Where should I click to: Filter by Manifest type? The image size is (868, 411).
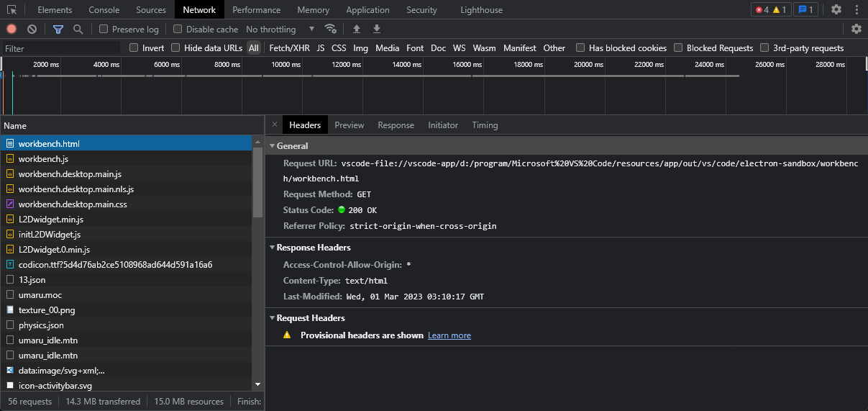tap(520, 48)
